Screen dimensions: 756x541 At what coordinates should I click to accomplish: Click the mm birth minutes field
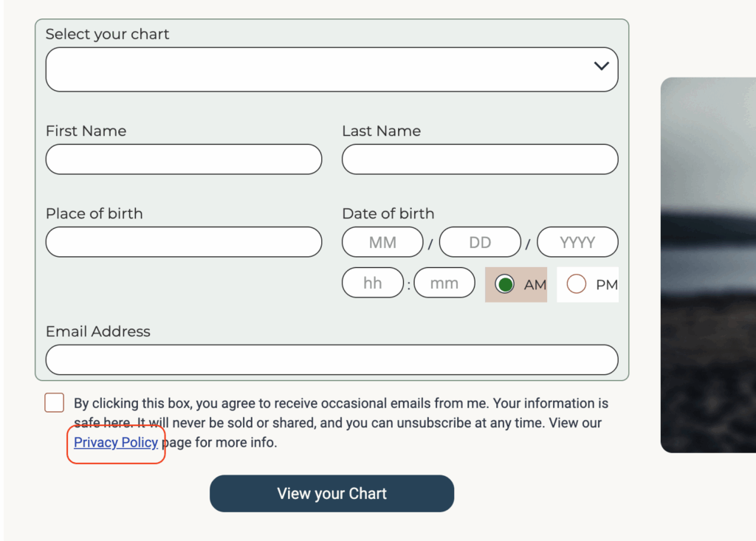444,283
